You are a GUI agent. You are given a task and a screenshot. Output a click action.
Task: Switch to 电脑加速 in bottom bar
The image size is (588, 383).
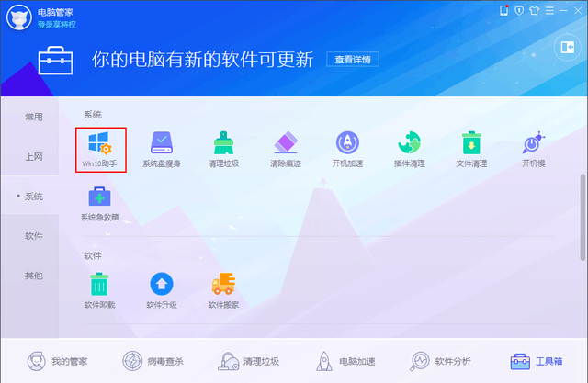coord(345,361)
